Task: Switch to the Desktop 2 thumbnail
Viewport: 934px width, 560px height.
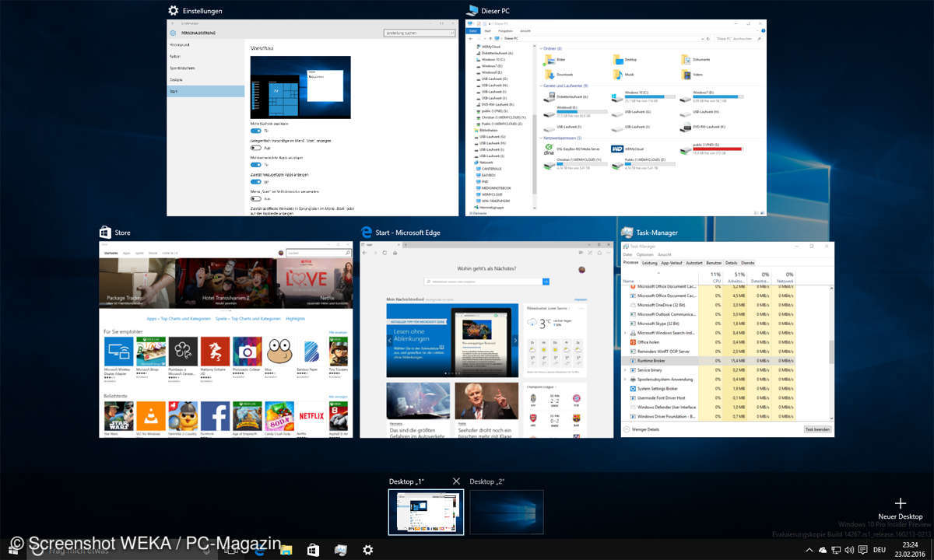Action: coord(507,512)
